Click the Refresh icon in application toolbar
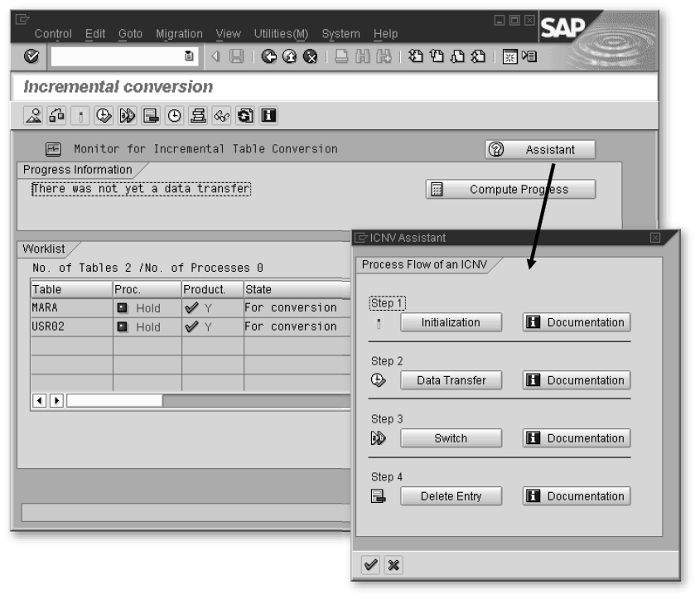700x599 pixels. [245, 116]
